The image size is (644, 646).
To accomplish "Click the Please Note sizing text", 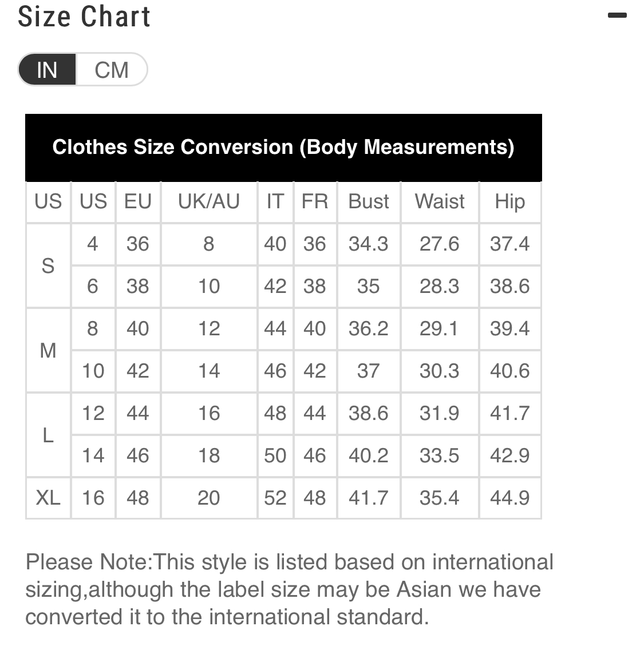I will tap(290, 589).
